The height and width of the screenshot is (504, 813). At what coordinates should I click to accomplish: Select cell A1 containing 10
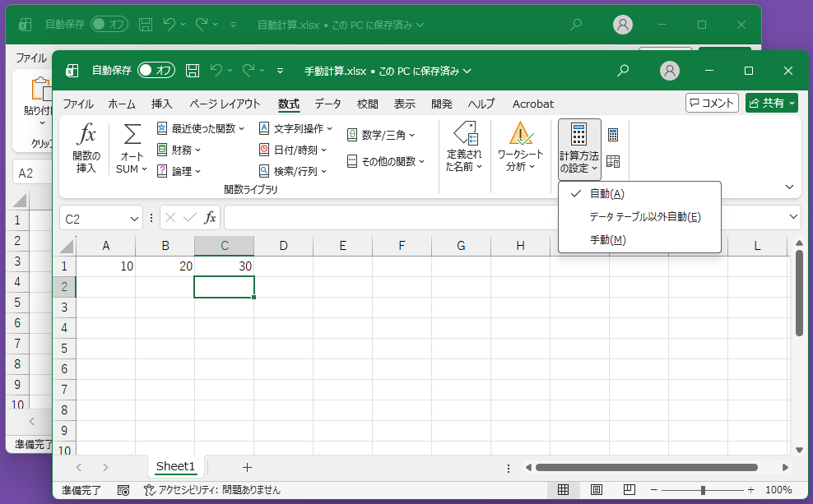click(106, 266)
